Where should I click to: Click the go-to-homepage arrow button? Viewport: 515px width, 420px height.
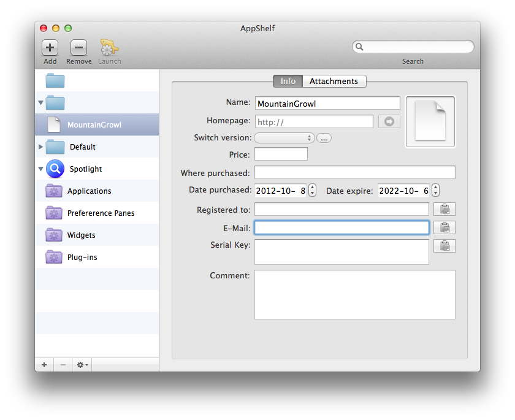[389, 121]
